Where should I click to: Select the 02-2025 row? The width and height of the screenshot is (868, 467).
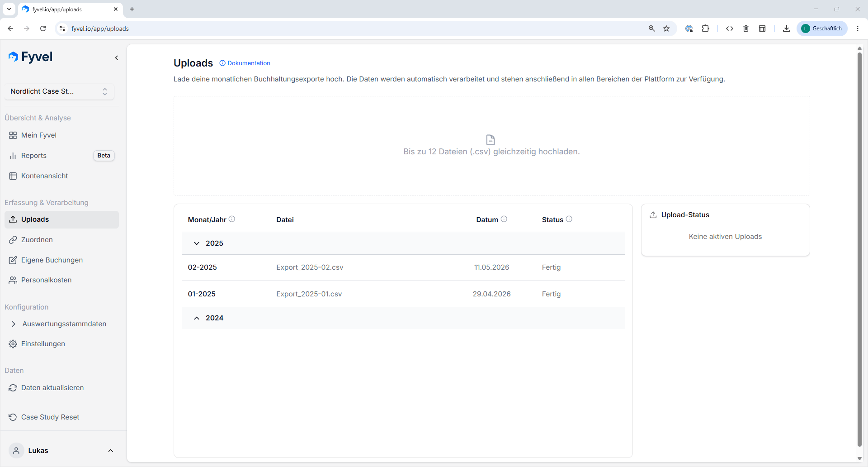coord(403,267)
